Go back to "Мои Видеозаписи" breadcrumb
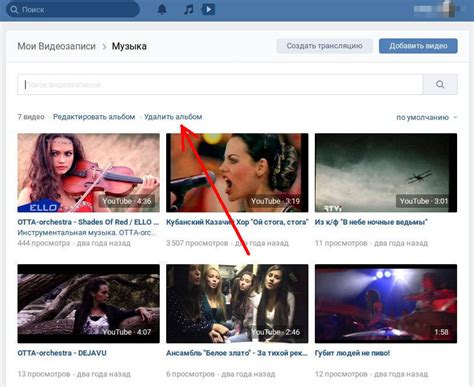 tap(56, 46)
